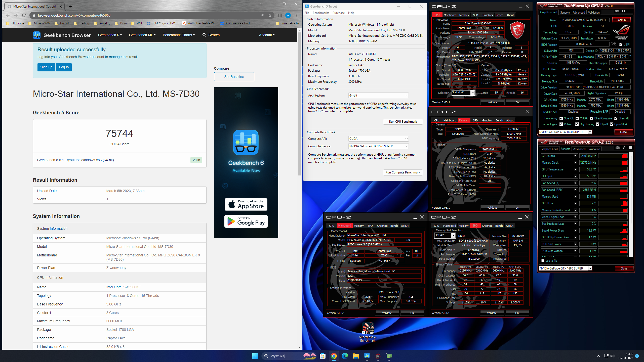Toggle DirectML checkbox in GPU-Z
The height and width of the screenshot is (362, 644).
coord(616,118)
